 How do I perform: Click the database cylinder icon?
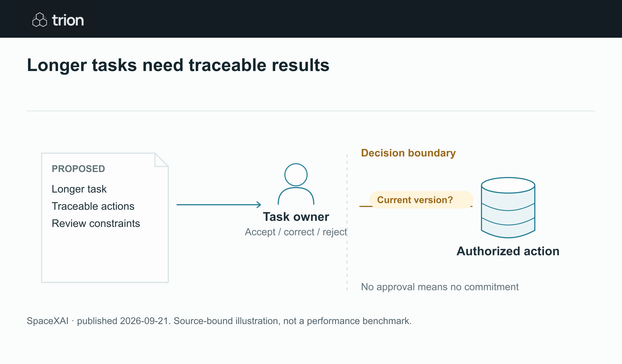(x=508, y=208)
